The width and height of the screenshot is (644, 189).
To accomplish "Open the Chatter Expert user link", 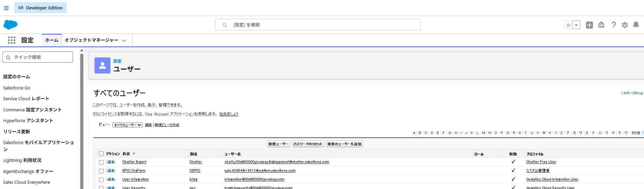I will coord(134,162).
